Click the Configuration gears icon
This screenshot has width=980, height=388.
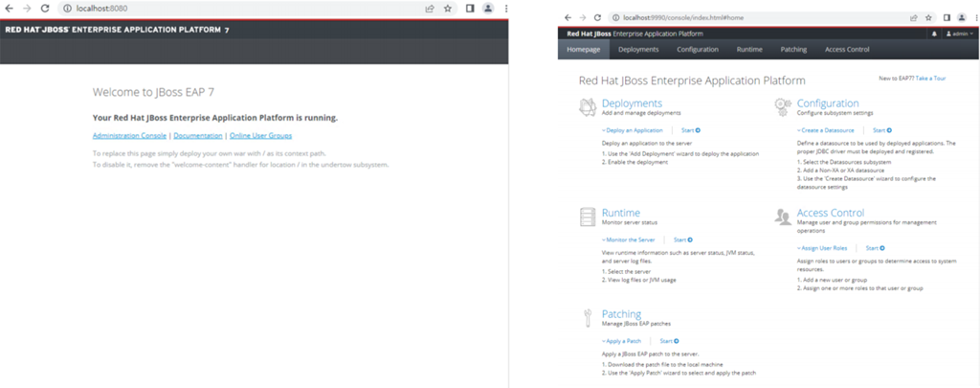pos(783,107)
